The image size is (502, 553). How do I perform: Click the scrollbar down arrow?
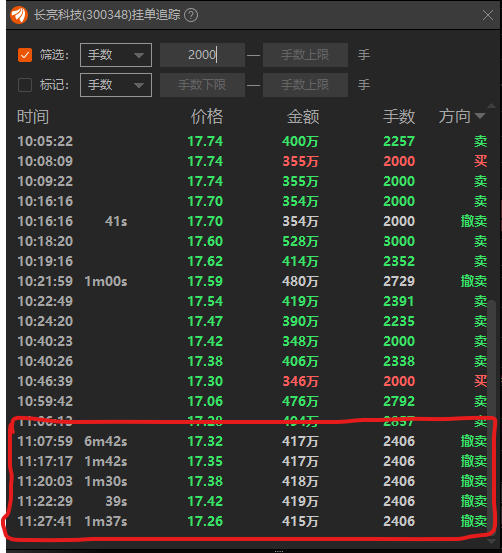[491, 541]
